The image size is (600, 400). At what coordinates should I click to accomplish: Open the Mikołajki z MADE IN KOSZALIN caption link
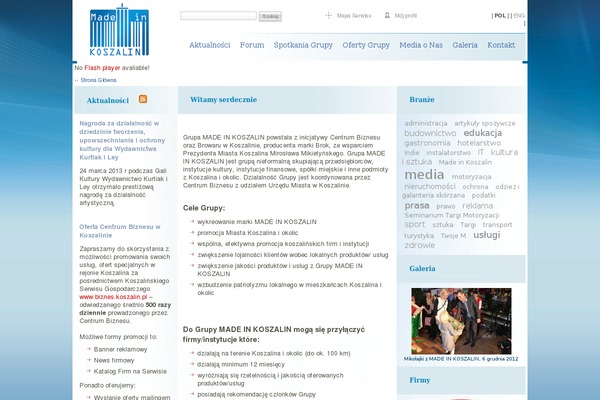[x=461, y=359]
